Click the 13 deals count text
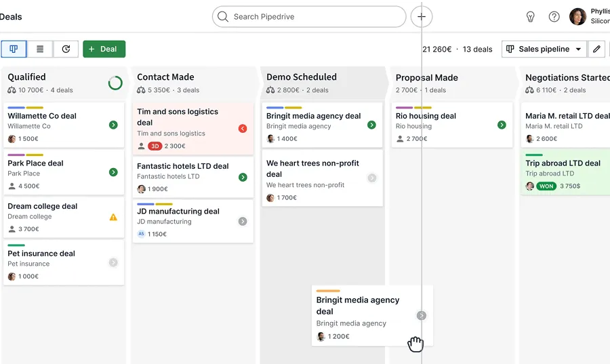The width and height of the screenshot is (610, 364). pyautogui.click(x=477, y=49)
